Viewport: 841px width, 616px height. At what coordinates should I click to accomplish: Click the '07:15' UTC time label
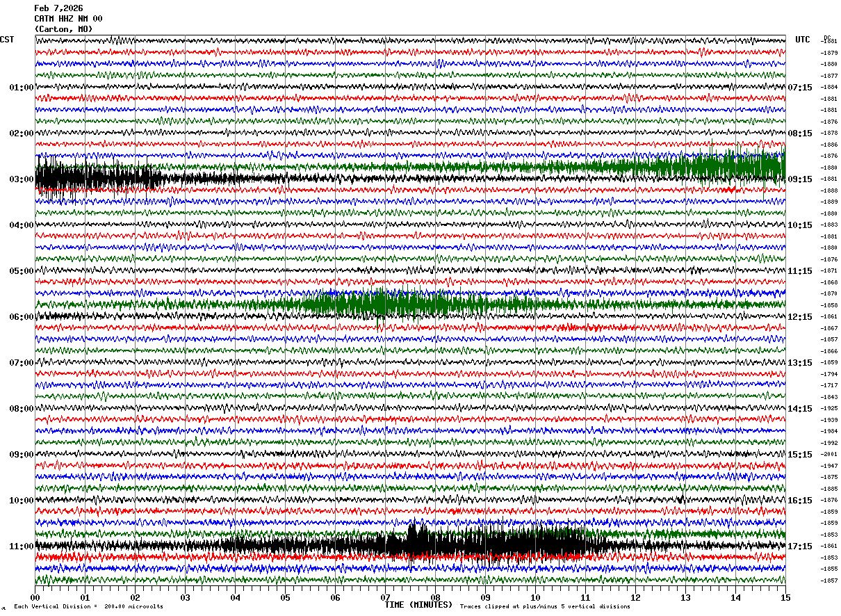[x=800, y=88]
